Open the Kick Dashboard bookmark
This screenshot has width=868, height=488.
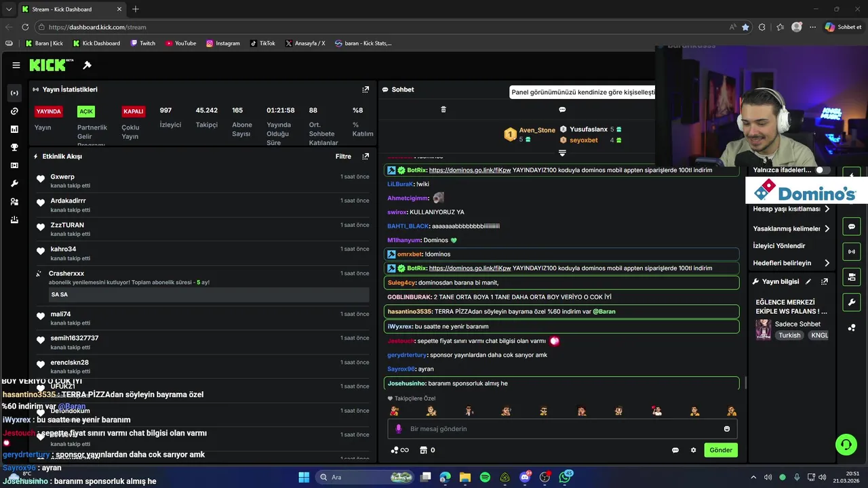coord(96,43)
